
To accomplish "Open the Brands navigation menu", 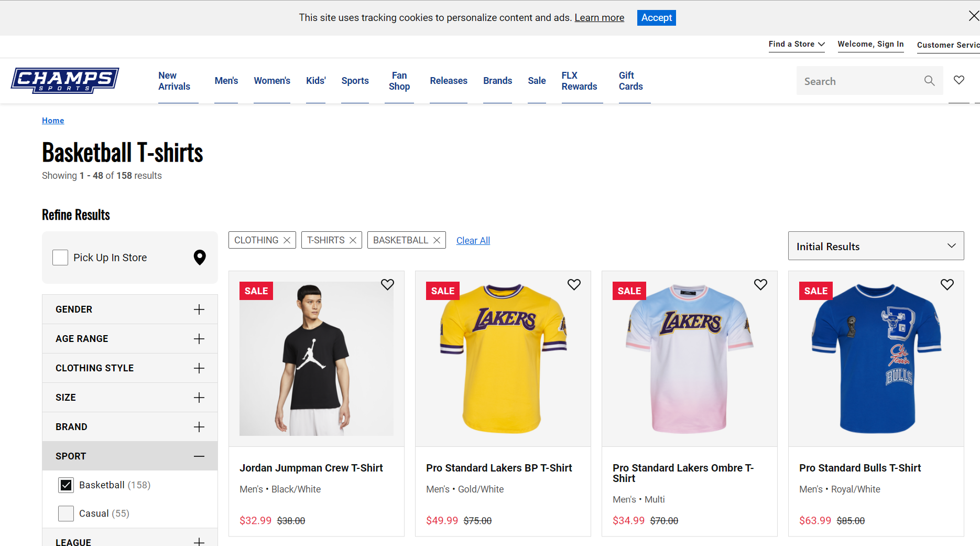I will [497, 81].
